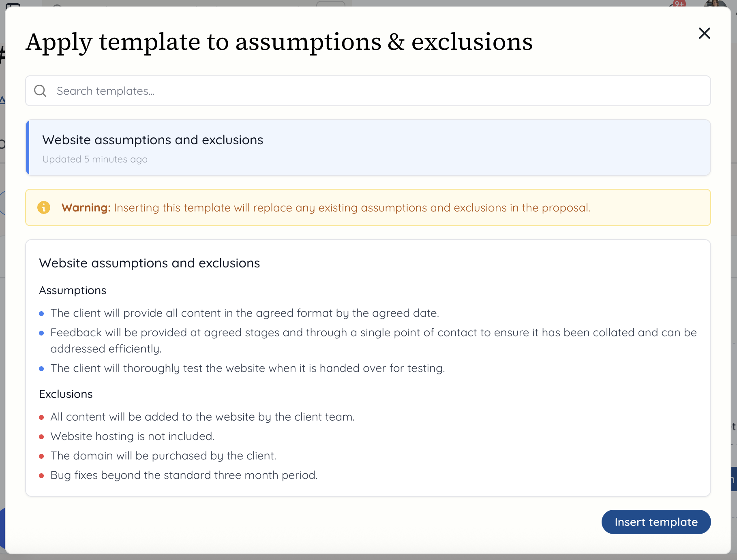
Task: Dismiss the dialog using the X icon
Action: [x=704, y=34]
